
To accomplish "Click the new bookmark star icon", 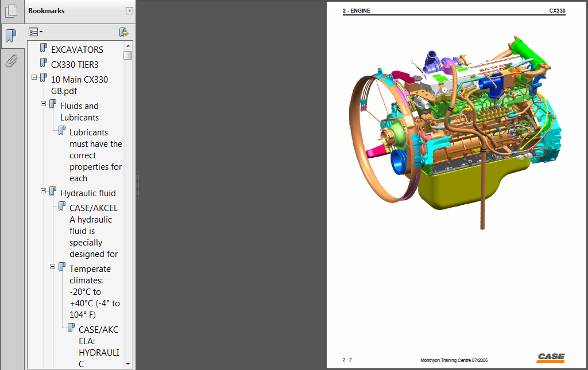I will [x=124, y=32].
